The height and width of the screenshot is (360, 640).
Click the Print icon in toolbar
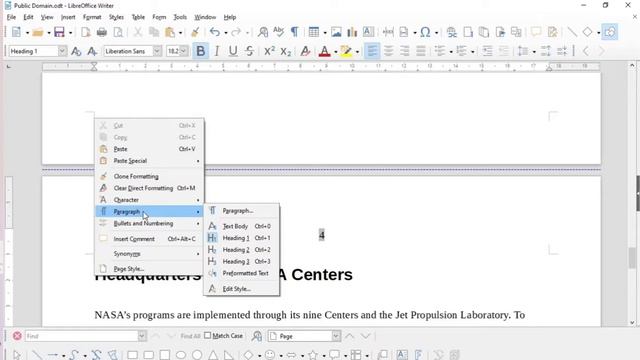pos(102,32)
